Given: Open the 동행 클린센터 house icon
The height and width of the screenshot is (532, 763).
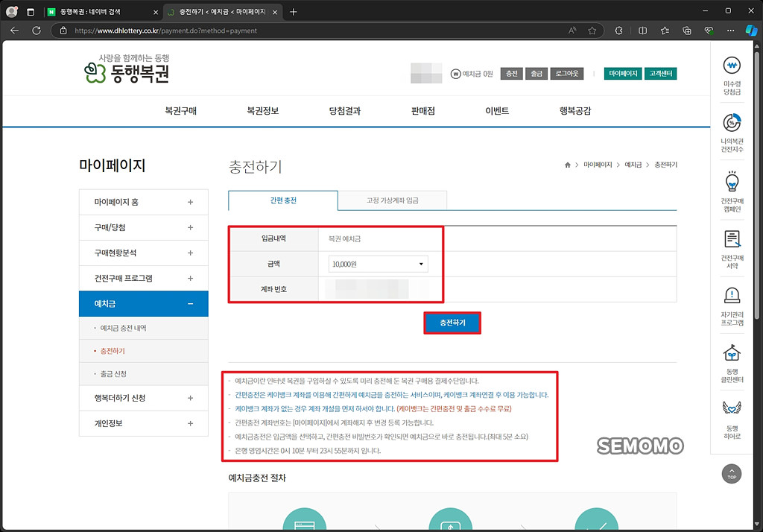Looking at the screenshot, I should (x=732, y=363).
